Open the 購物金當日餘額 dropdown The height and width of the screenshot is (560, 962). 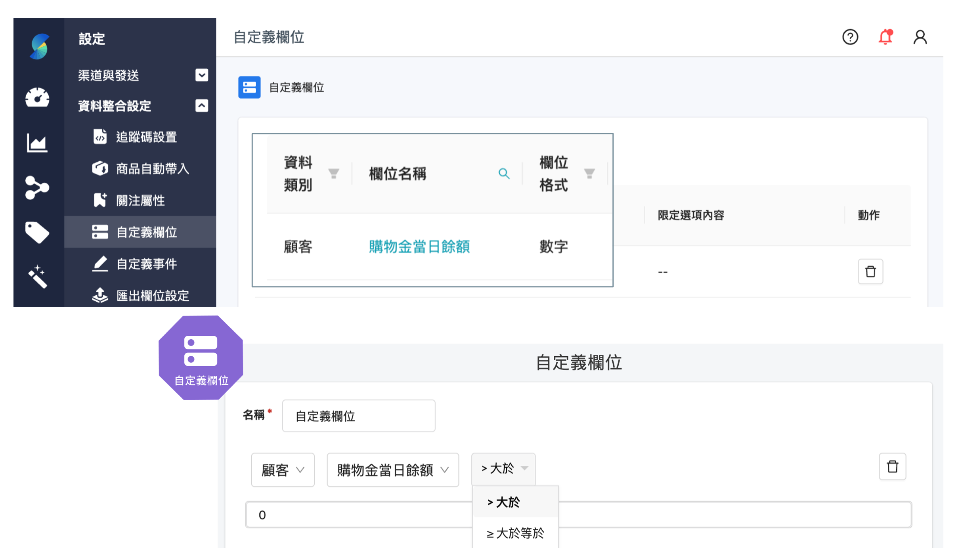point(392,470)
